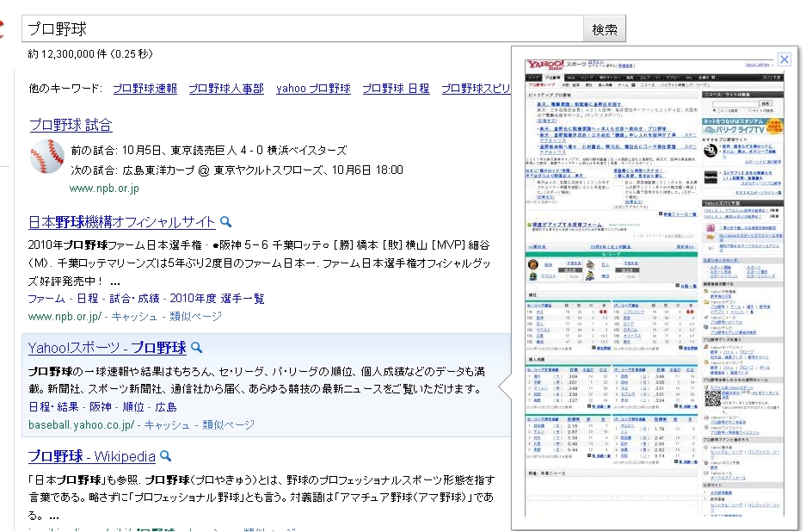Click the 検索 search button
Image resolution: width=812 pixels, height=532 pixels.
pos(605,29)
